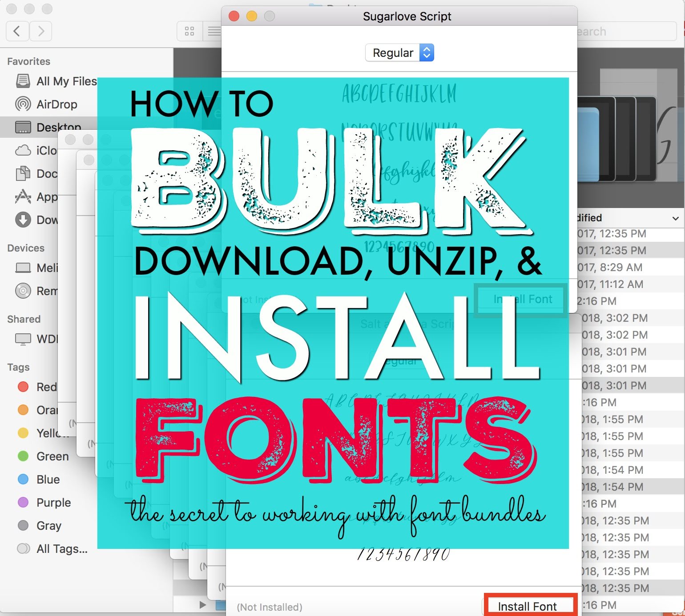685x616 pixels.
Task: Open Remote Disc under Devices
Action: (36, 291)
